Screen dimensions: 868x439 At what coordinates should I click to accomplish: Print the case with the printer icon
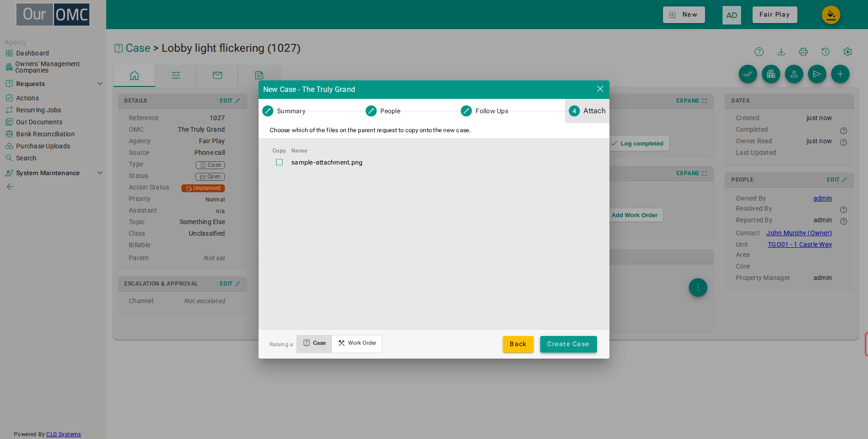(x=803, y=52)
